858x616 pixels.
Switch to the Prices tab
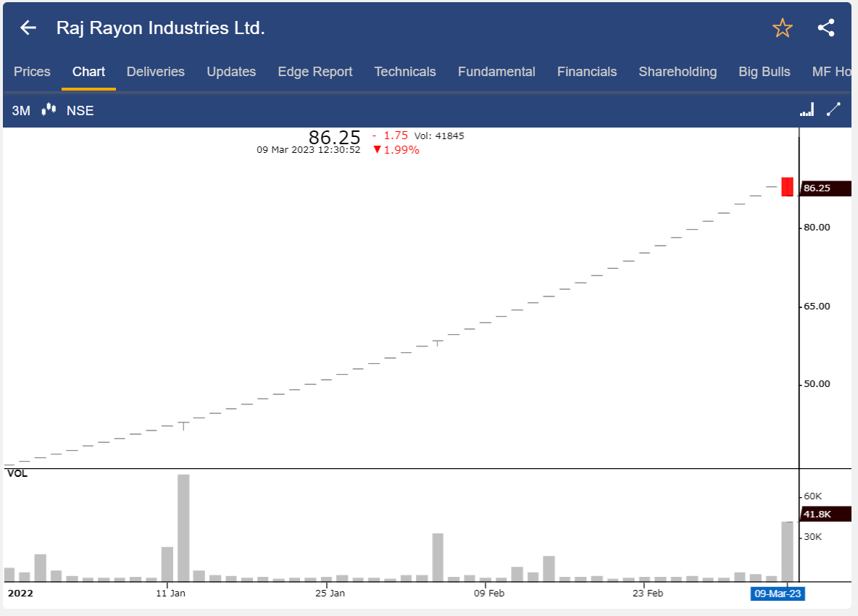tap(32, 72)
